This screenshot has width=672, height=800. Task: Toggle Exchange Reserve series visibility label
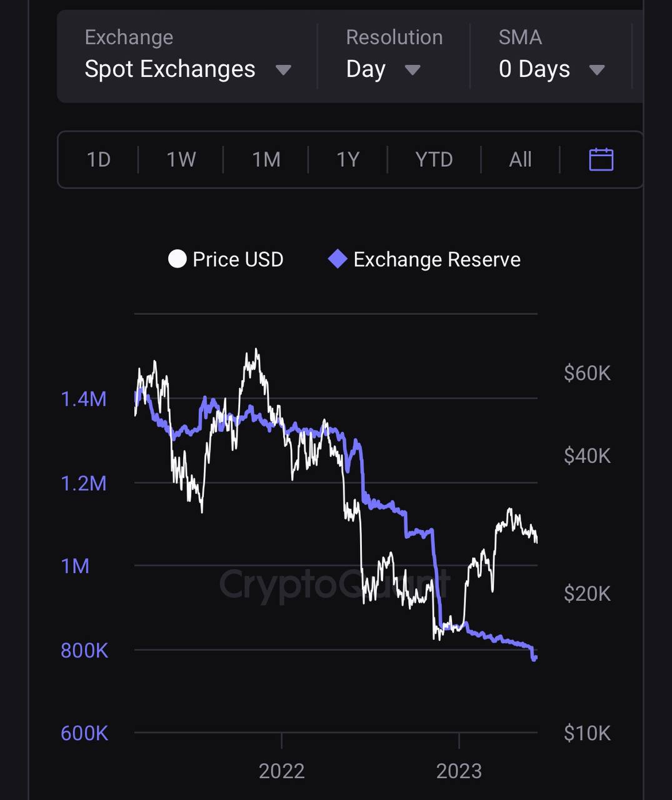[x=436, y=259]
